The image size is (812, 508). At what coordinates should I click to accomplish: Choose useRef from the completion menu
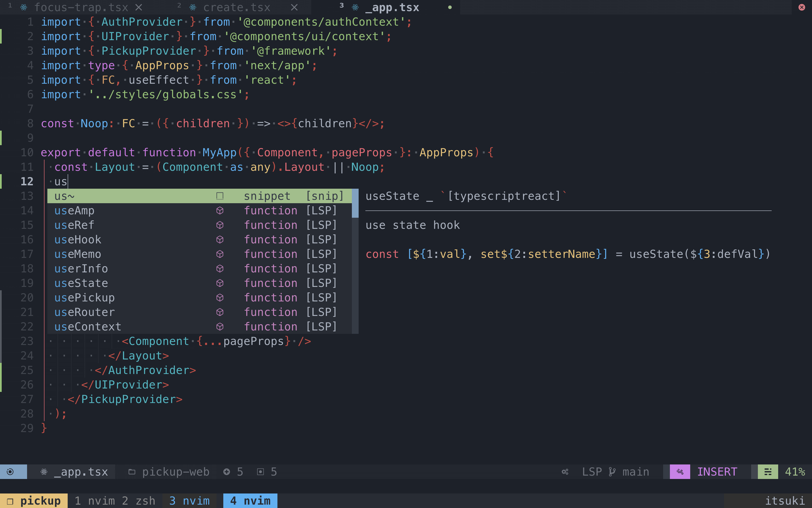pos(200,225)
